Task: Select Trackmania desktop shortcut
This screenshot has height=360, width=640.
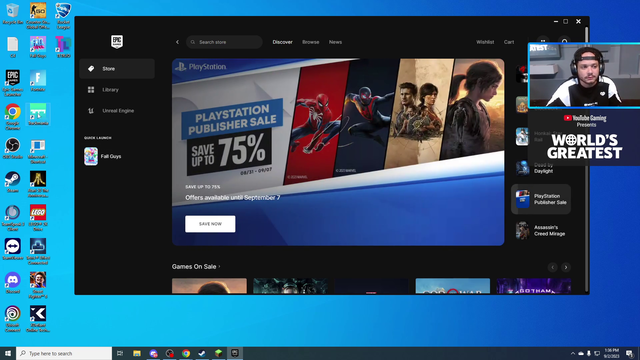Action: tap(38, 114)
